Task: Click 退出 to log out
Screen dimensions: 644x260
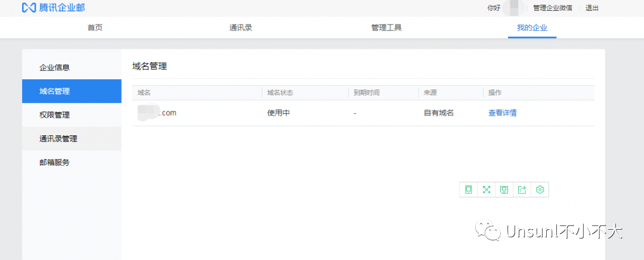Action: [592, 8]
